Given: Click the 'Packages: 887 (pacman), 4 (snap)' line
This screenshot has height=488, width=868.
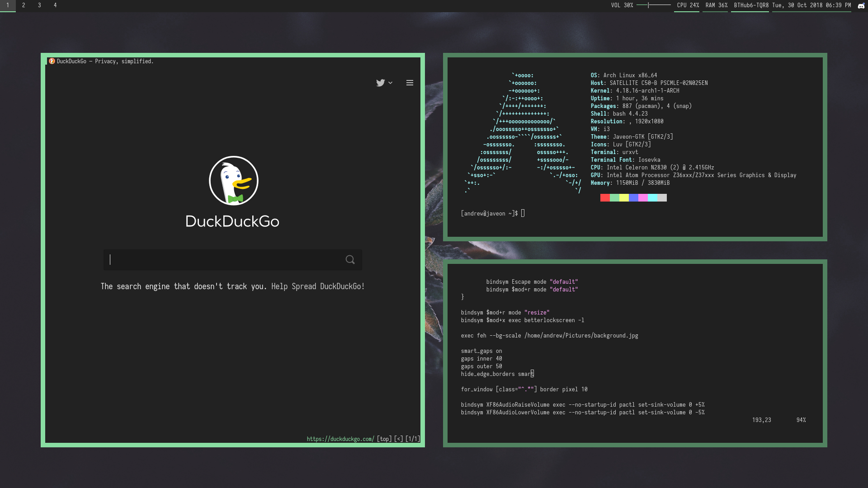Looking at the screenshot, I should click(x=641, y=106).
